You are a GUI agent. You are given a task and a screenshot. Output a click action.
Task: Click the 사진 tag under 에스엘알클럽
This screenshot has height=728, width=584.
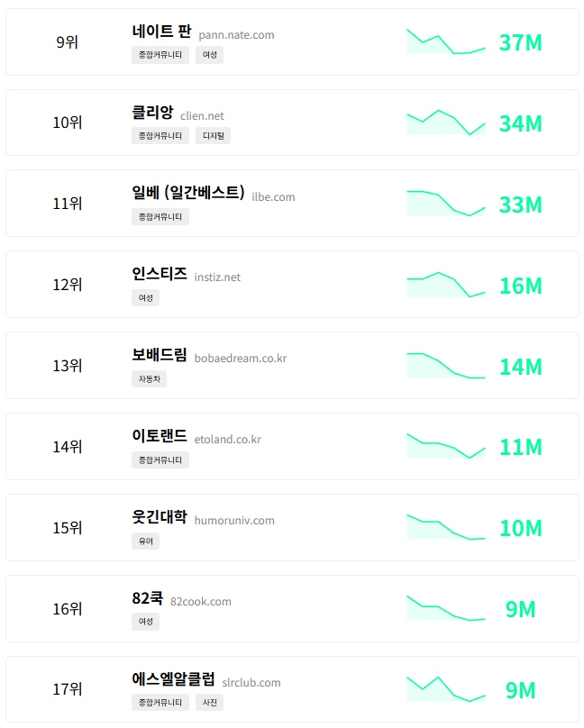[x=209, y=703]
